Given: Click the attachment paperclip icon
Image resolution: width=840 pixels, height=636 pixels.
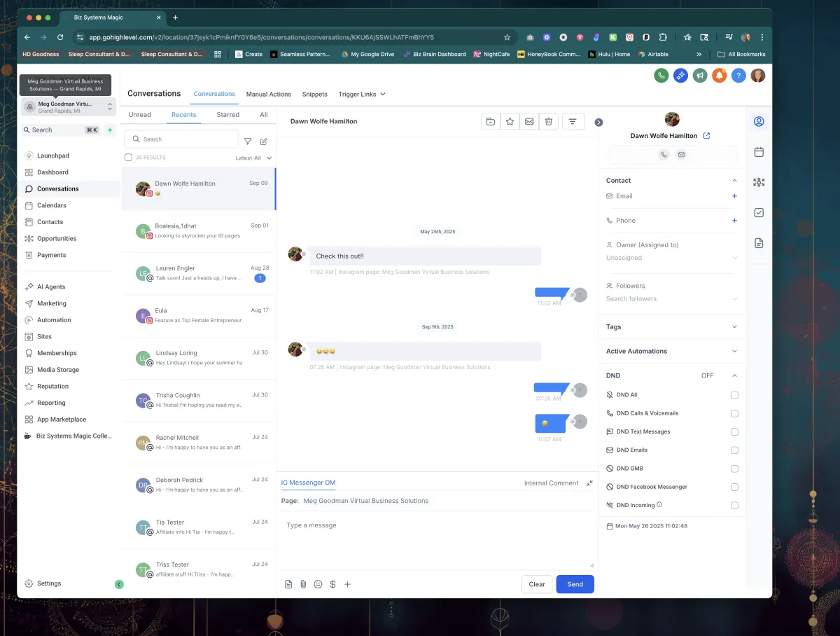Looking at the screenshot, I should pyautogui.click(x=303, y=584).
